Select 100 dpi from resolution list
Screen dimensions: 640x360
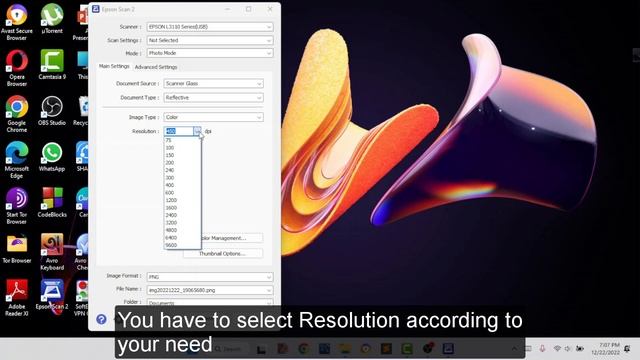pyautogui.click(x=182, y=148)
